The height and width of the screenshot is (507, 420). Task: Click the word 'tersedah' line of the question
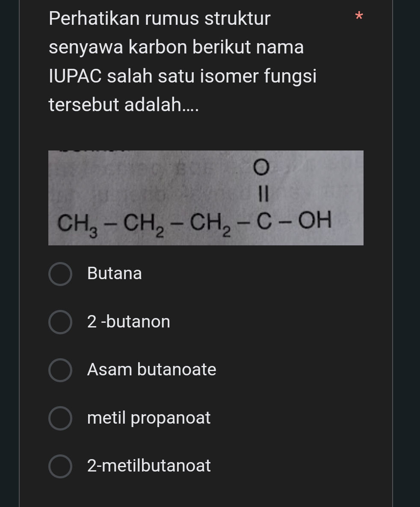pyautogui.click(x=124, y=104)
